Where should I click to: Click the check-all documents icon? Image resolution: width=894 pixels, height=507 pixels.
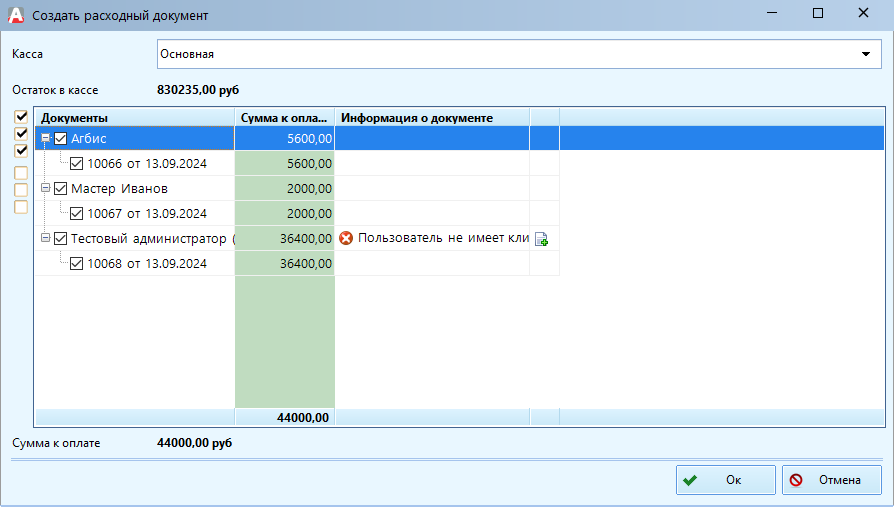pos(21,116)
